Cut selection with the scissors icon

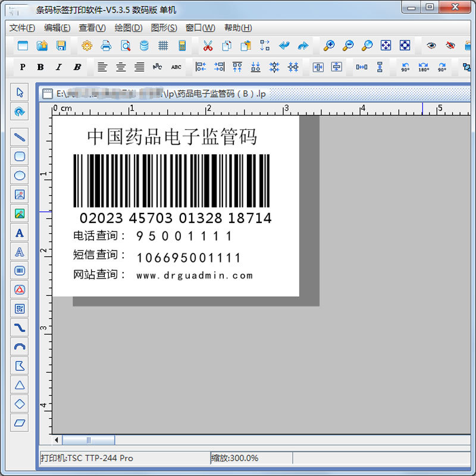(x=208, y=46)
